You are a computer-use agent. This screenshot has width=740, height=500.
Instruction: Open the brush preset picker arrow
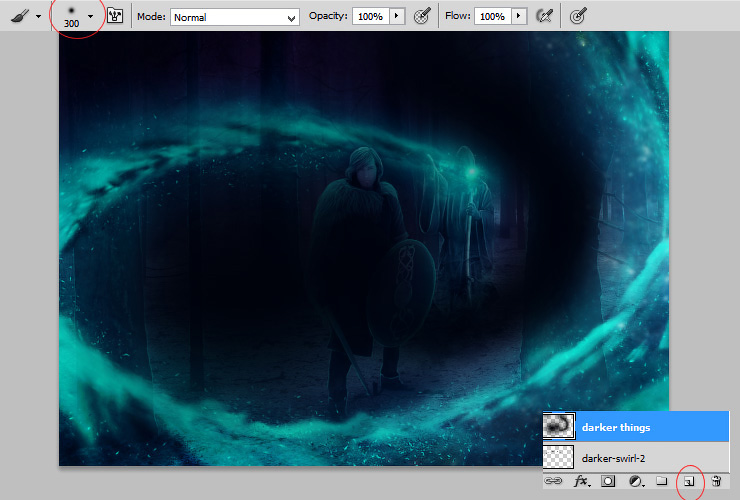(x=91, y=17)
